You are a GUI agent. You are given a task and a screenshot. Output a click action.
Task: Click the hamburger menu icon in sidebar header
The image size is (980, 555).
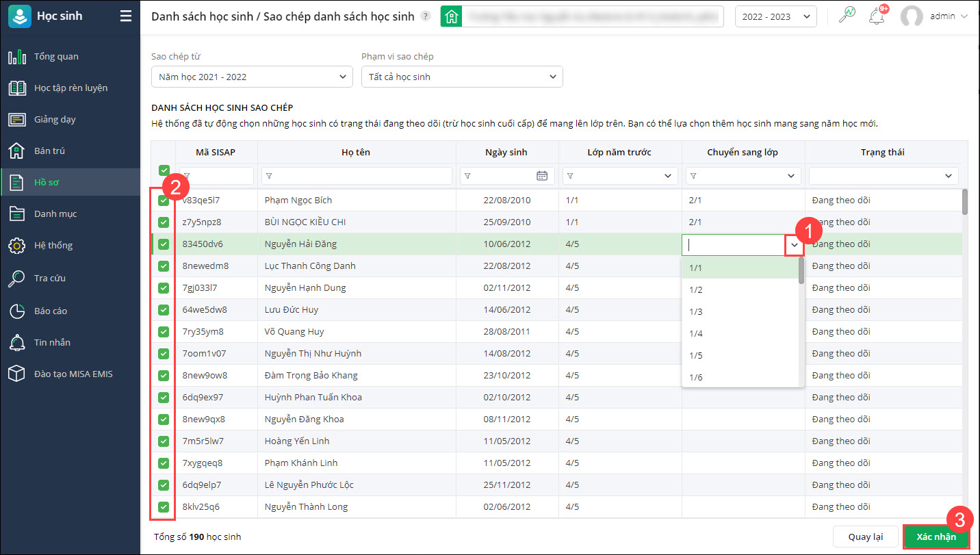click(126, 16)
